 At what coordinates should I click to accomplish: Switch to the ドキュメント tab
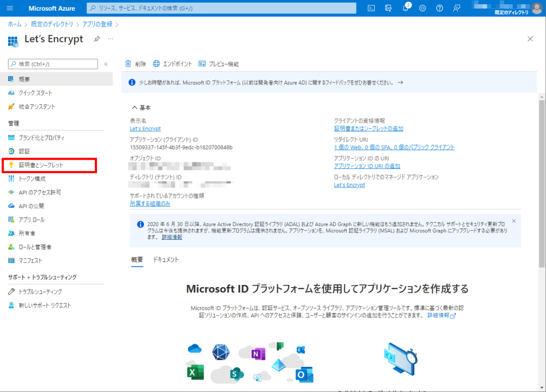click(x=166, y=259)
